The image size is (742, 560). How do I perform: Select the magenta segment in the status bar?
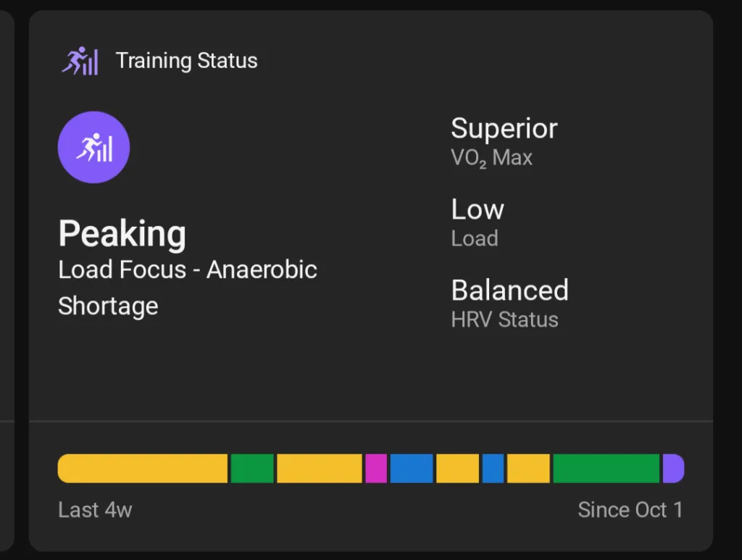[x=376, y=469]
